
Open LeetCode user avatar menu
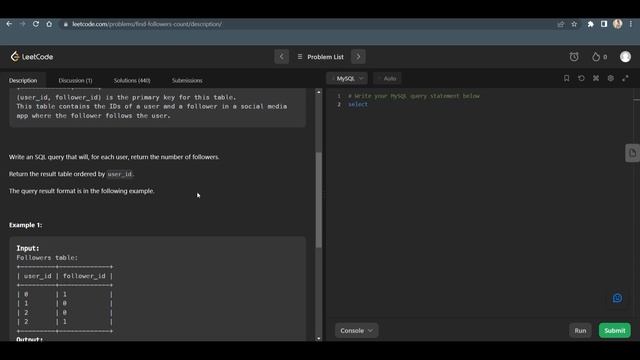click(x=625, y=57)
